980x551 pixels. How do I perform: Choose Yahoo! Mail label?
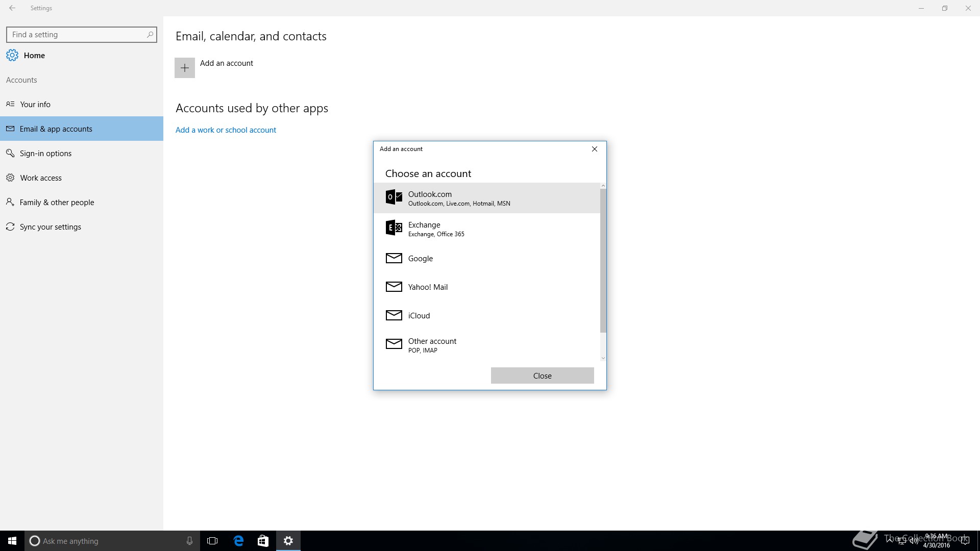pos(428,287)
